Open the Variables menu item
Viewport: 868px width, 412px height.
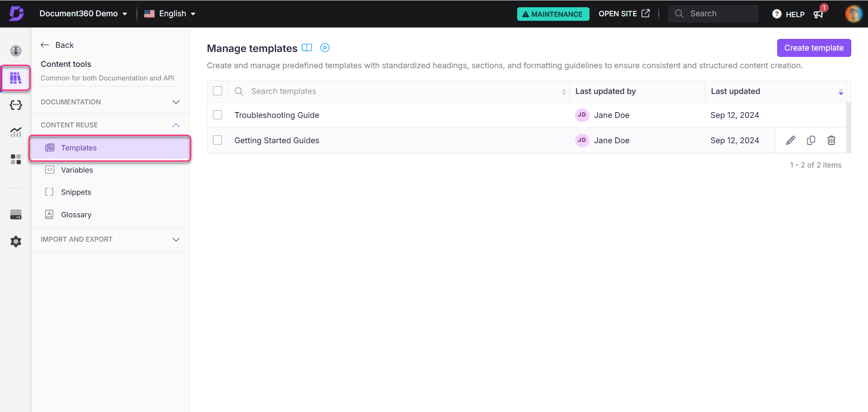pos(77,170)
